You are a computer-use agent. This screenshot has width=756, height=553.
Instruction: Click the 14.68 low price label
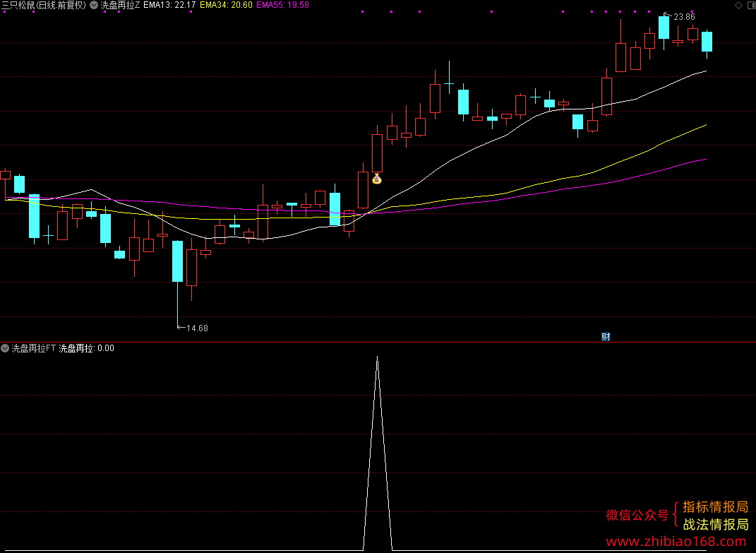tap(197, 328)
